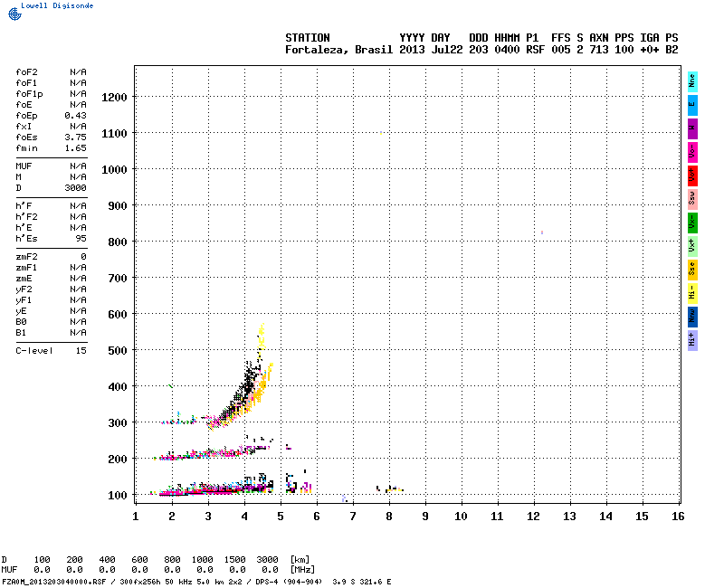Click the yF1 parameter label
724x588 pixels.
24,300
